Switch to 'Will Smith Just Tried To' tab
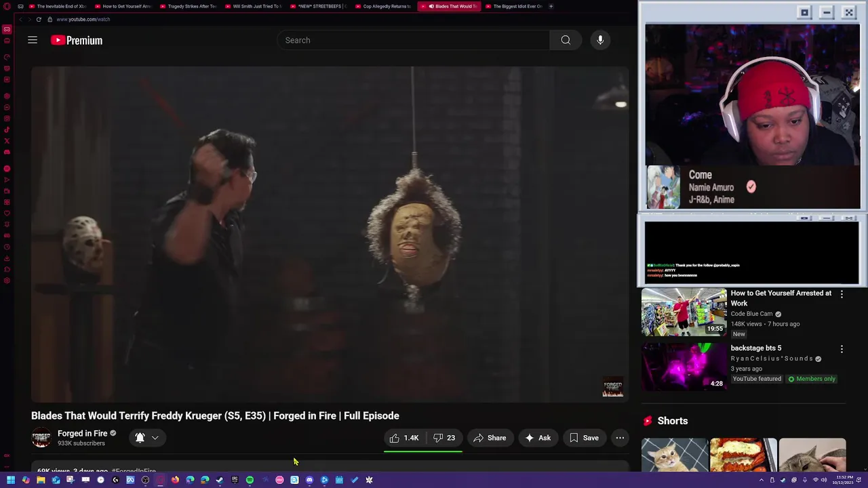 tap(253, 6)
